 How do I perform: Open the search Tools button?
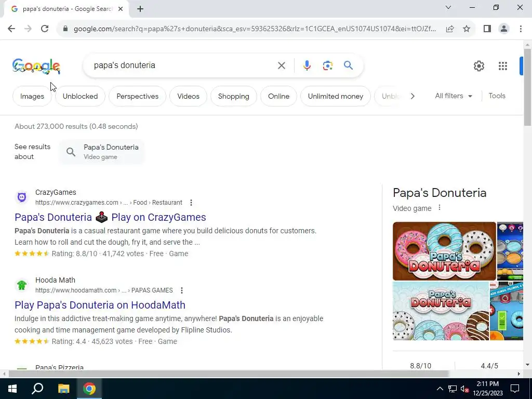tap(497, 96)
